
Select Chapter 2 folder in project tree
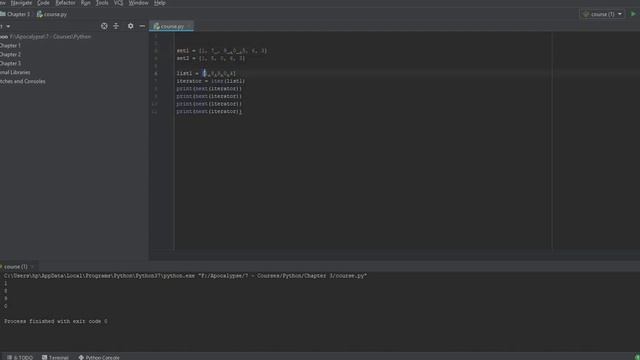(x=10, y=55)
